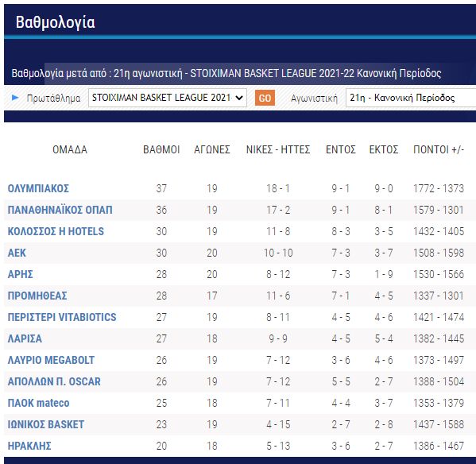
Task: Expand the championship dropdown chevron arrow
Action: 239,98
